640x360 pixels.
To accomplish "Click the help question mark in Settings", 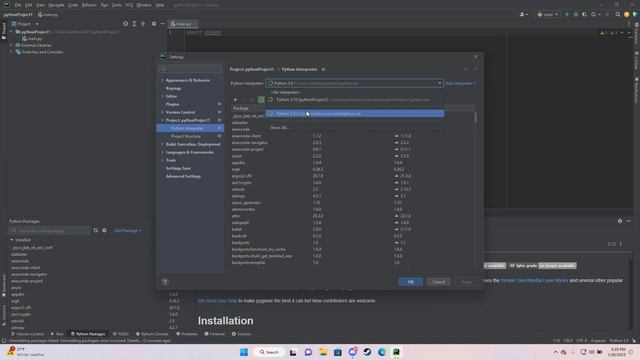I will tap(165, 282).
